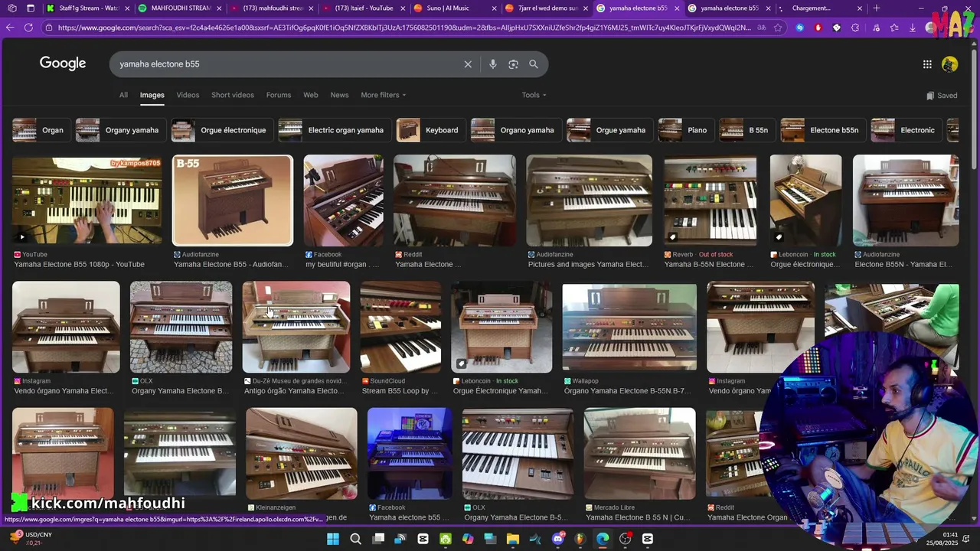The height and width of the screenshot is (551, 980).
Task: Open Discord from the taskbar
Action: (558, 539)
